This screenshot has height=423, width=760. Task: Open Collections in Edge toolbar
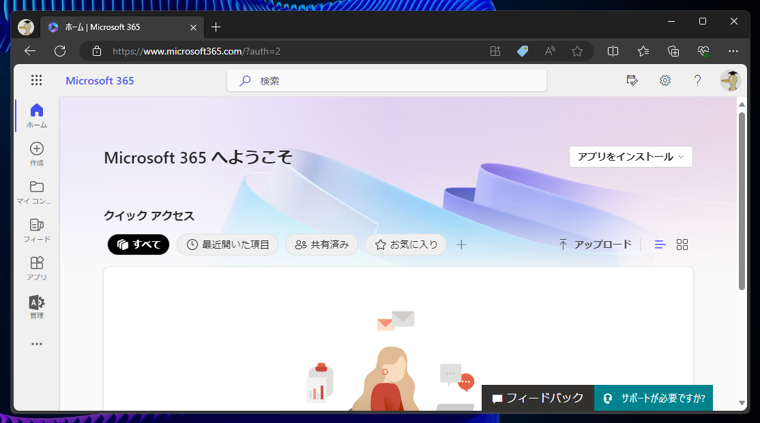pyautogui.click(x=673, y=51)
